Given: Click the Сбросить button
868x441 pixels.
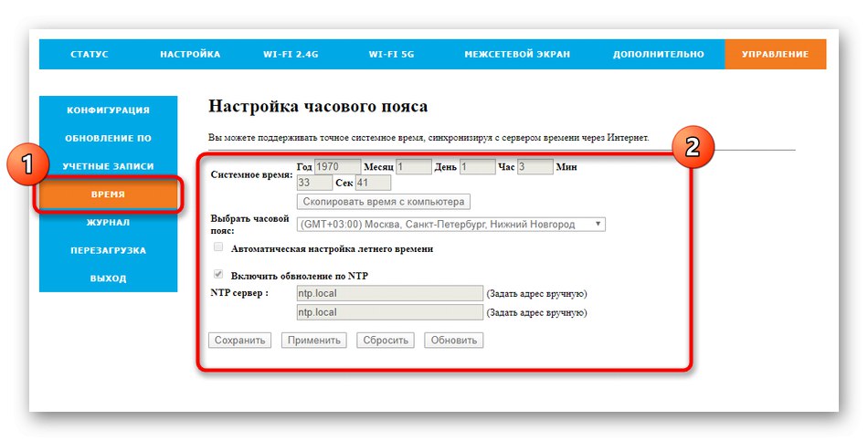Looking at the screenshot, I should click(x=386, y=341).
